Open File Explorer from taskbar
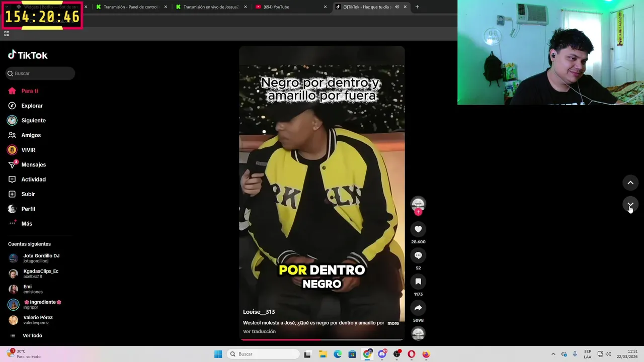The image size is (644, 362). (323, 354)
